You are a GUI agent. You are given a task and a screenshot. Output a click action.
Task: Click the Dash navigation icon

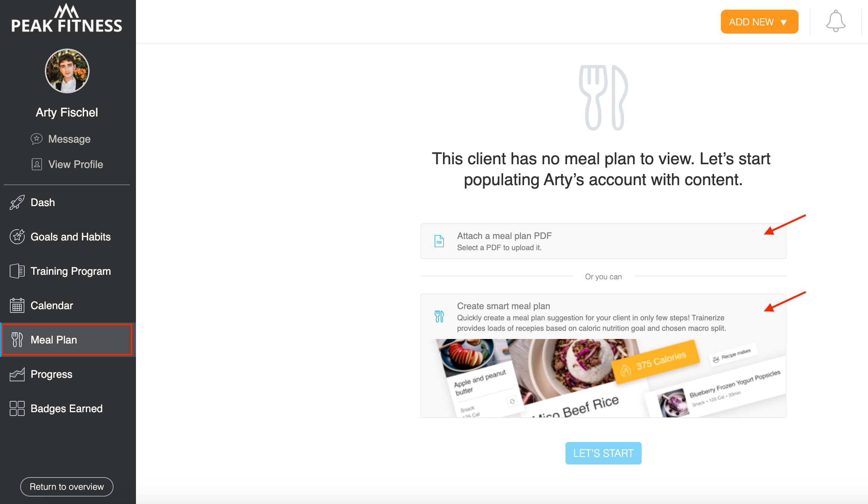pyautogui.click(x=16, y=202)
